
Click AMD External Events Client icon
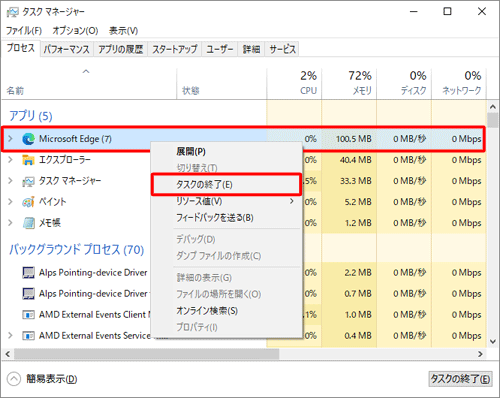28,315
